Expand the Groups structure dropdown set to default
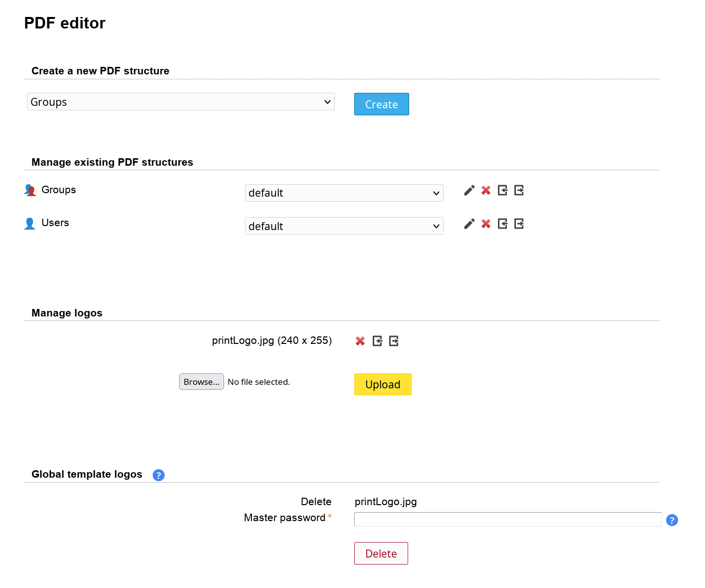This screenshot has width=705, height=588. (x=344, y=193)
